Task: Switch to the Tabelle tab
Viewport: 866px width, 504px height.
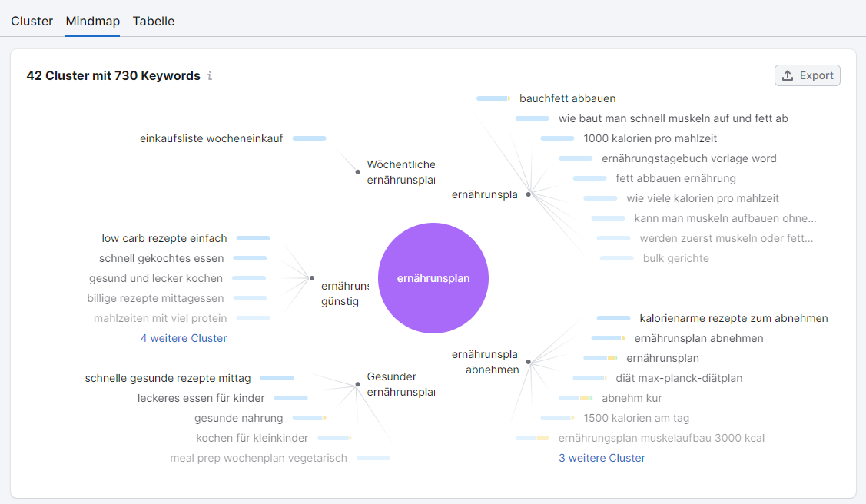Action: tap(153, 21)
